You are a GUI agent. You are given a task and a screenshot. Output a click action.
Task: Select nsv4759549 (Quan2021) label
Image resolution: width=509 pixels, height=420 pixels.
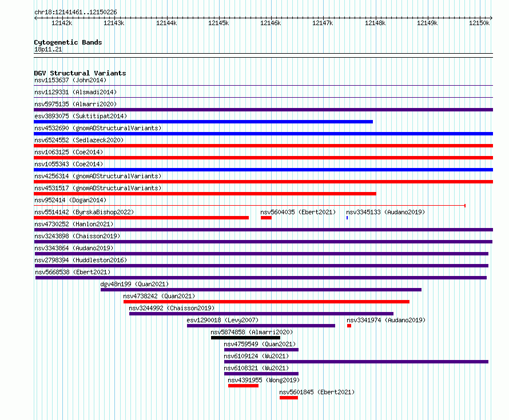pyautogui.click(x=260, y=344)
